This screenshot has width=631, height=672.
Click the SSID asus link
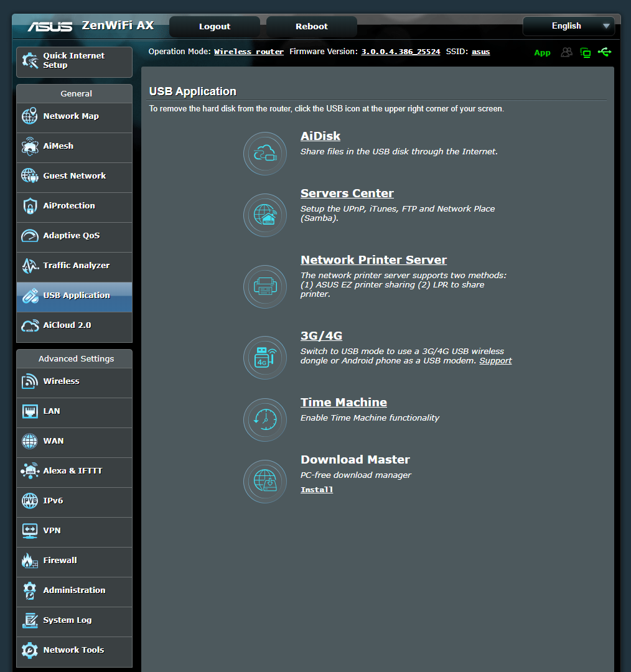pyautogui.click(x=480, y=52)
